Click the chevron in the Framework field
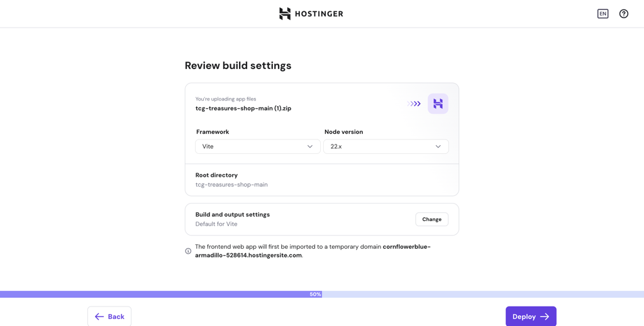 [x=309, y=146]
